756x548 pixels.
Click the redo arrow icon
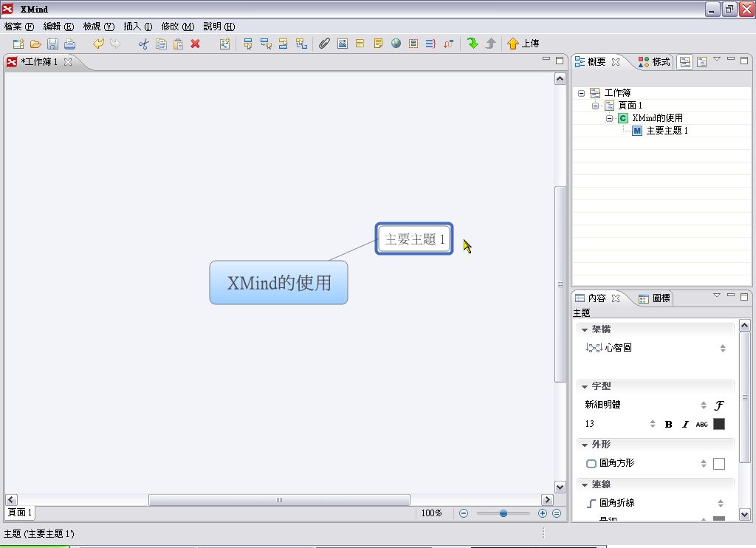(x=115, y=44)
